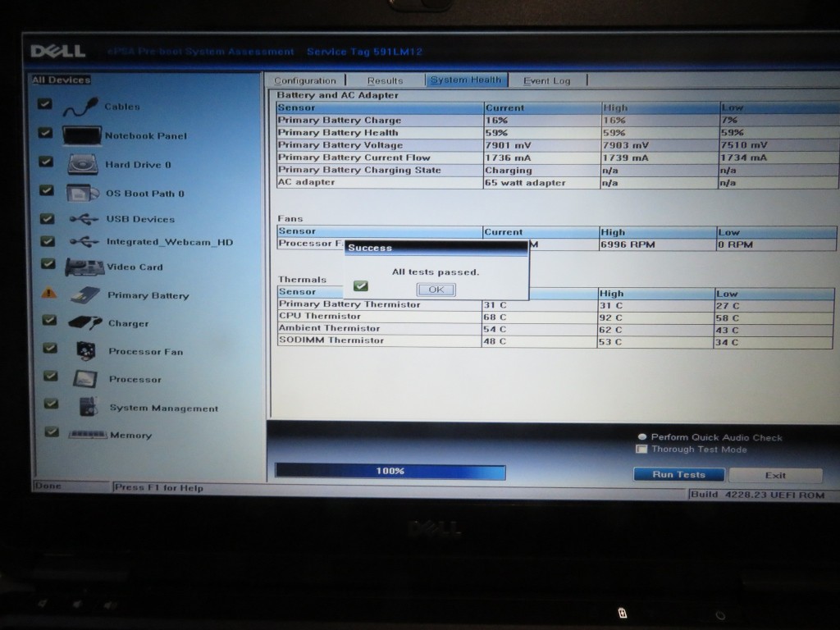Enable Thorough Test Mode checkbox
The height and width of the screenshot is (630, 840).
pos(641,449)
